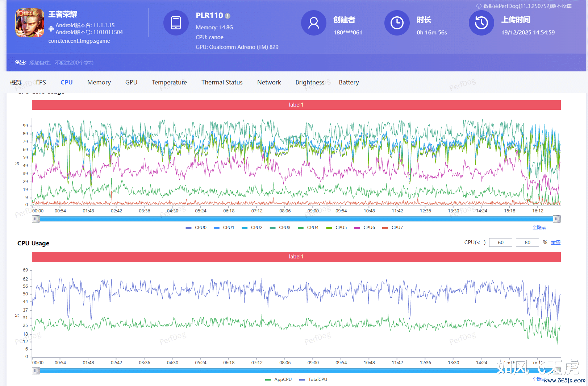Open the Battery tab

point(349,82)
